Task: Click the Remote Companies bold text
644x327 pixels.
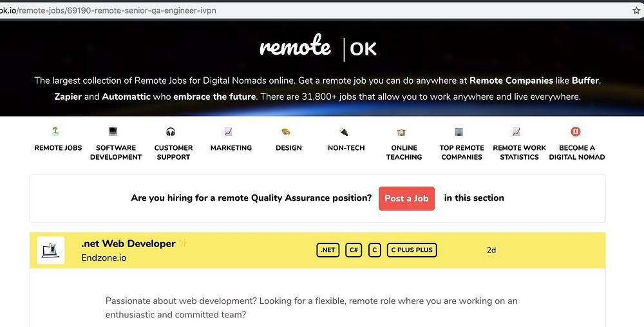Action: click(511, 80)
